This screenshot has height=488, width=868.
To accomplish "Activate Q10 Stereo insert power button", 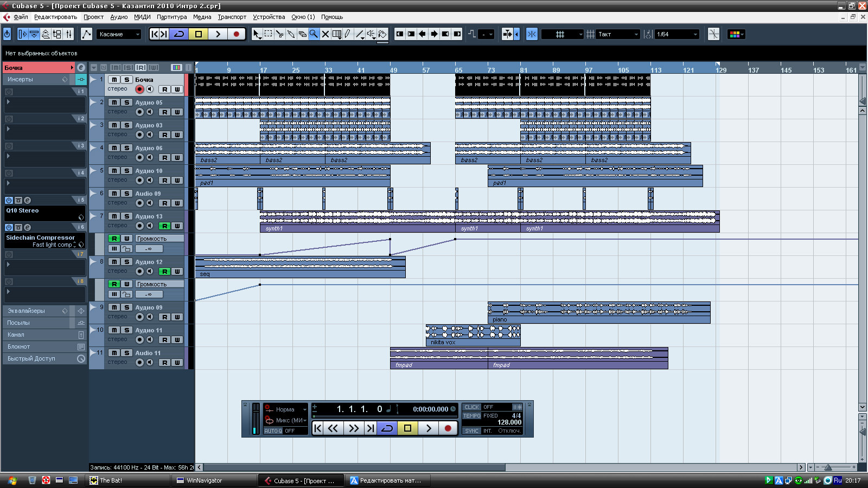I will click(9, 200).
